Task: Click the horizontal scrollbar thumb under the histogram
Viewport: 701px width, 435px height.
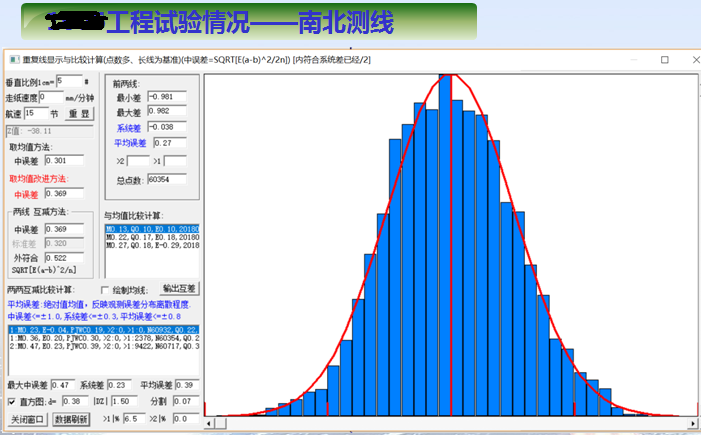Action: pyautogui.click(x=220, y=422)
